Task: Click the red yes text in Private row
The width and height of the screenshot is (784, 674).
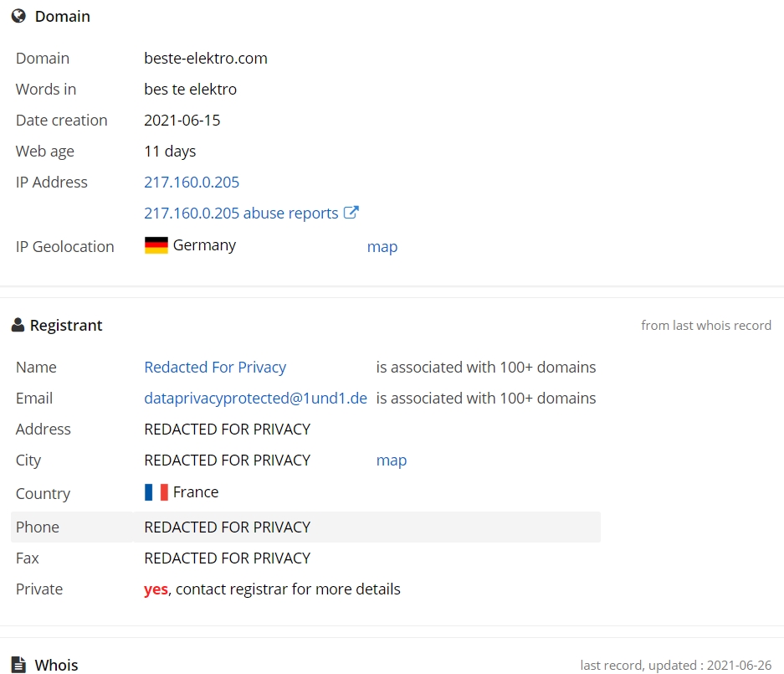Action: (156, 589)
